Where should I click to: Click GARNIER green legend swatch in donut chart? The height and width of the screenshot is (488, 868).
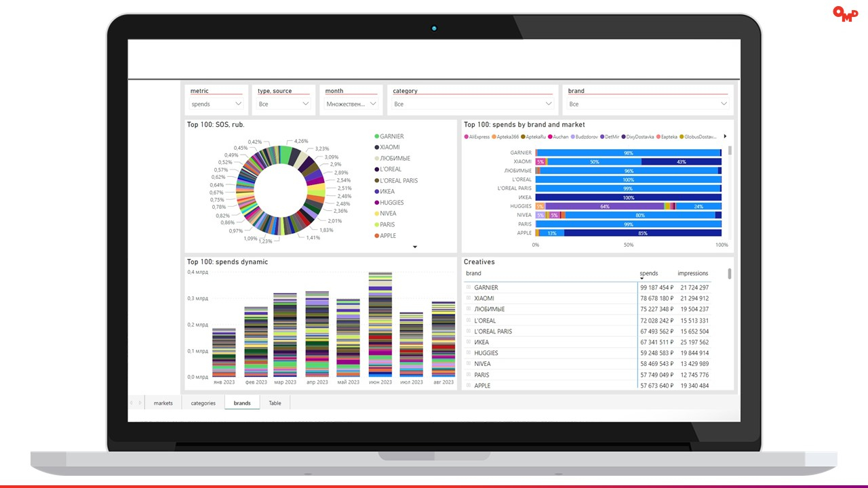376,136
